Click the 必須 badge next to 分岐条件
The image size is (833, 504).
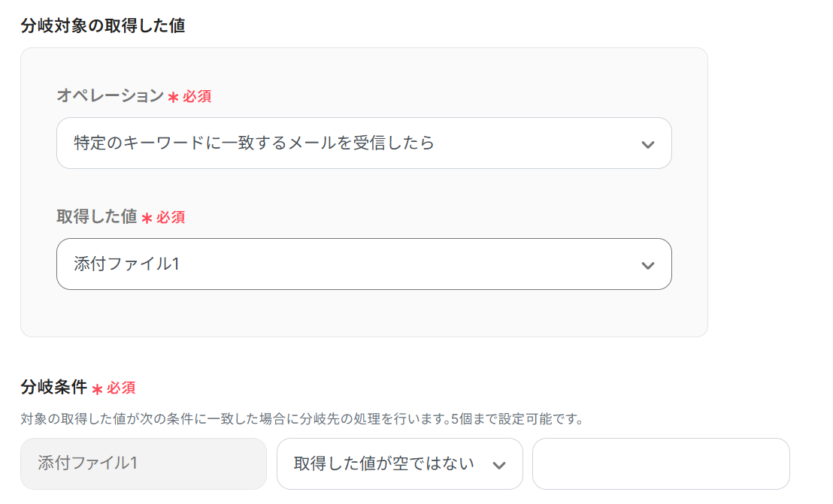(121, 388)
